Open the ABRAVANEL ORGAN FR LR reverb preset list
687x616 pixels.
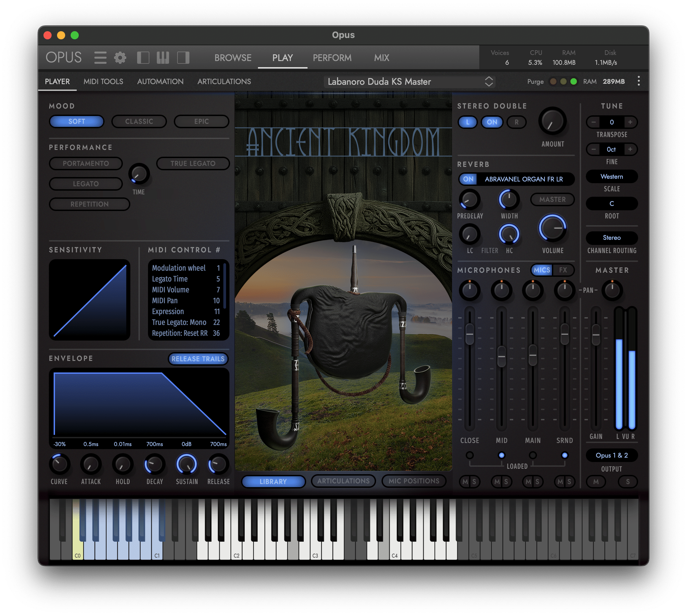point(524,179)
